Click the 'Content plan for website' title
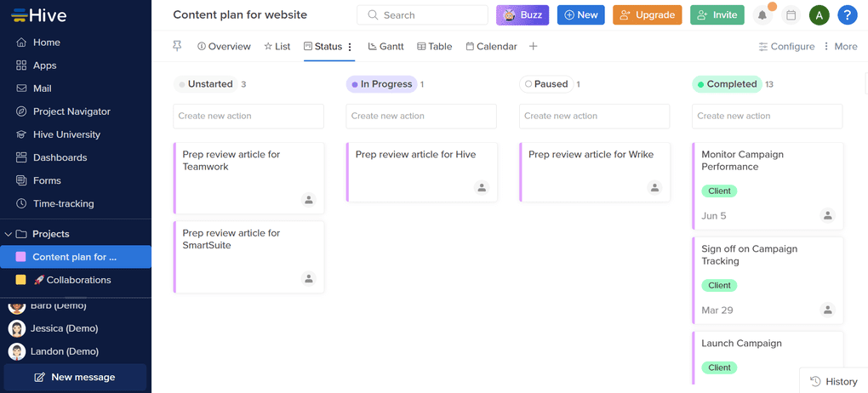This screenshot has height=393, width=868. pos(240,15)
